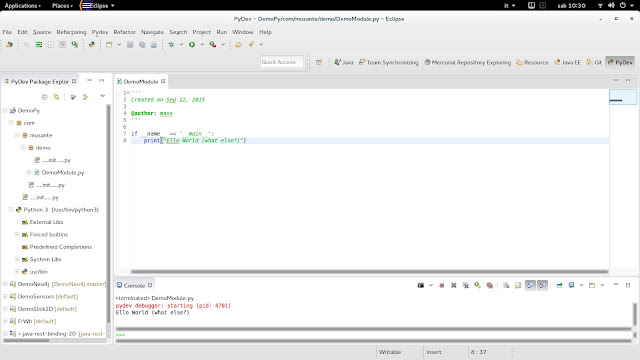Image resolution: width=640 pixels, height=360 pixels.
Task: Click the Quick Access search field
Action: (x=282, y=62)
